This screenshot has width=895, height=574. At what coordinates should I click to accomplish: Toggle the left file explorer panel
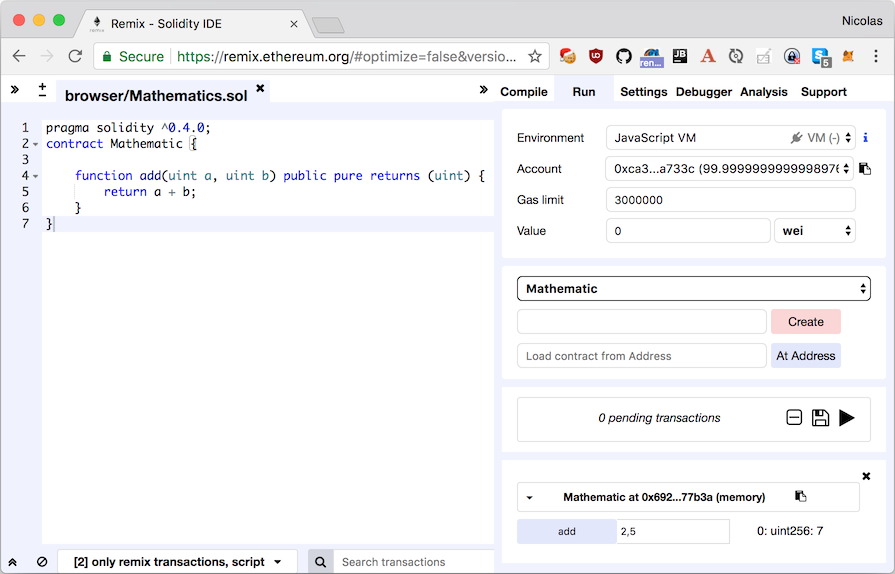point(15,90)
